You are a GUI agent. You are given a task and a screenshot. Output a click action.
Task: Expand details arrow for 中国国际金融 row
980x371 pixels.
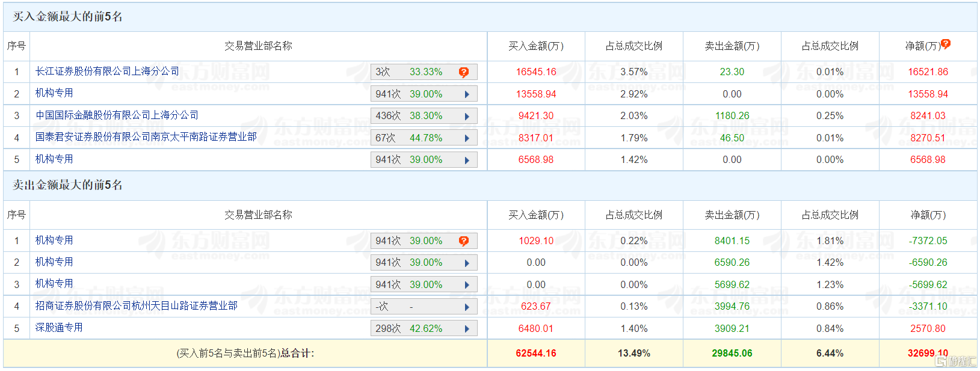(467, 116)
